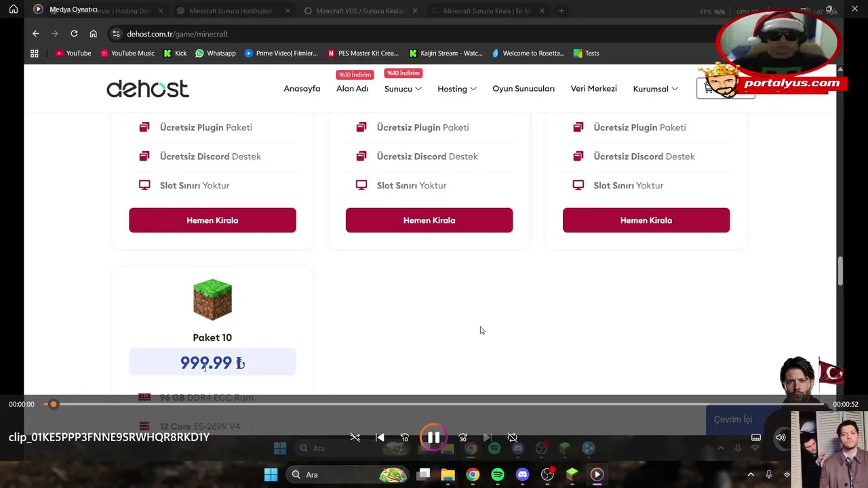Click the video seek bar
The image size is (868, 488).
(434, 404)
